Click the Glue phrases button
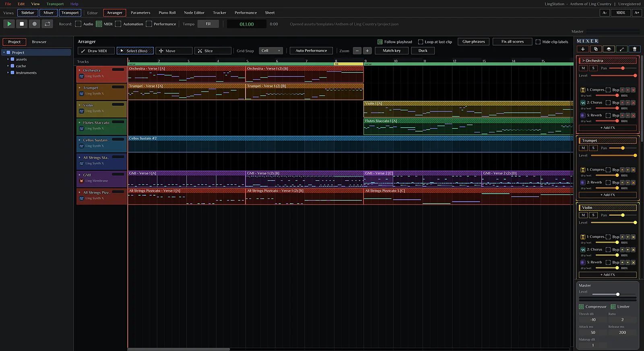This screenshot has width=644, height=351. pyautogui.click(x=474, y=41)
